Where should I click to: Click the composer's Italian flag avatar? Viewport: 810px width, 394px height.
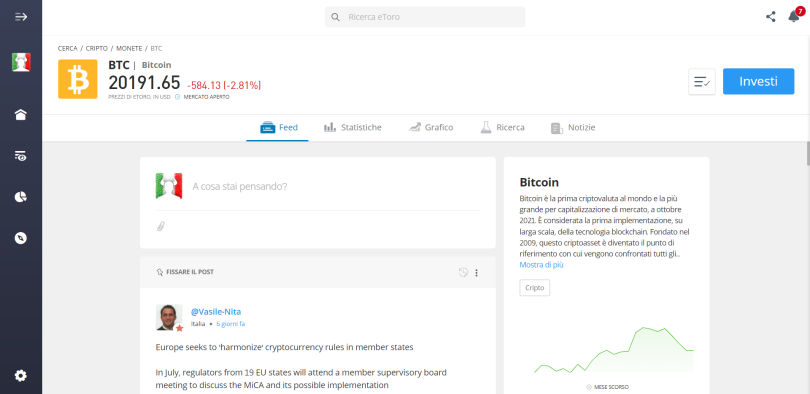click(169, 186)
